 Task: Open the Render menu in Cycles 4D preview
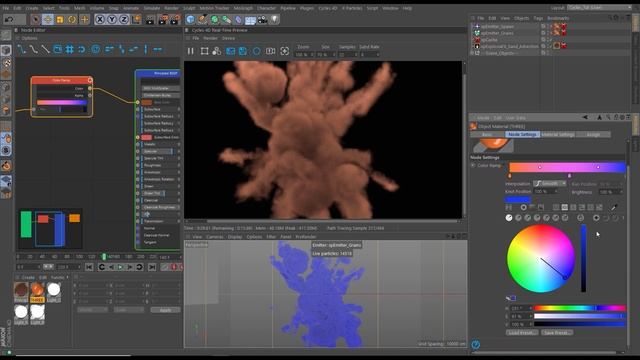pyautogui.click(x=210, y=38)
